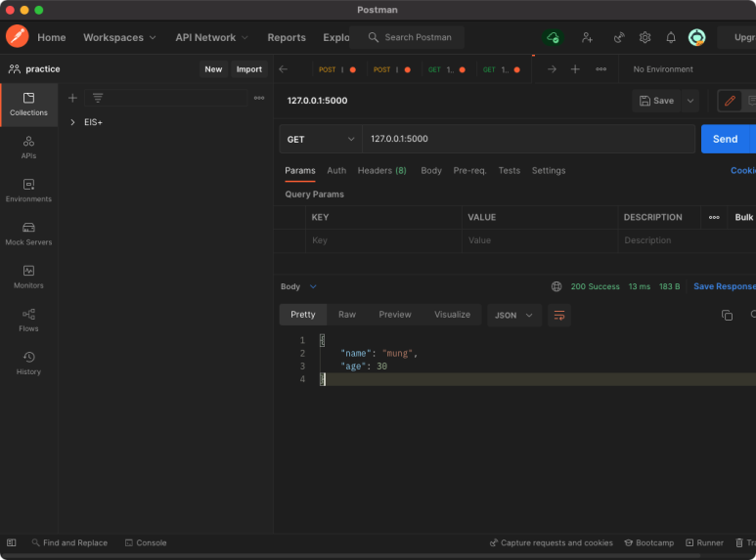Open the cloud sync status icon
This screenshot has width=756, height=560.
click(553, 37)
